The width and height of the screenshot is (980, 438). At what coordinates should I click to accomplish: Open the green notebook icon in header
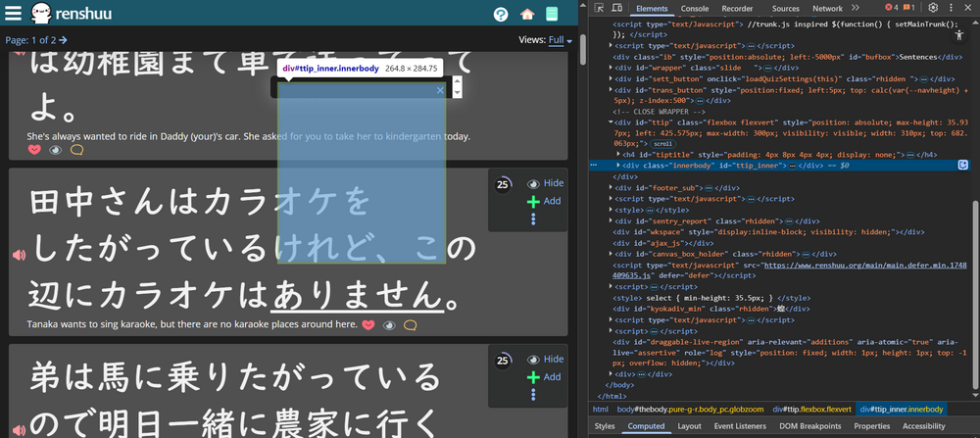pyautogui.click(x=553, y=15)
